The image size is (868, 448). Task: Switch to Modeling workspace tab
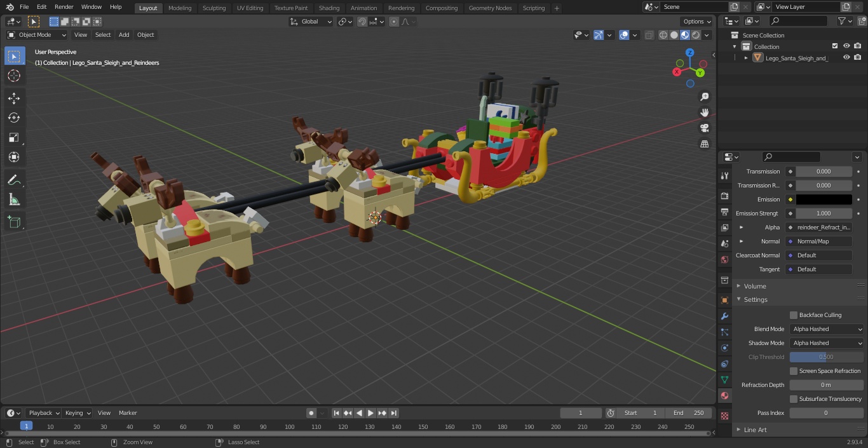click(180, 8)
